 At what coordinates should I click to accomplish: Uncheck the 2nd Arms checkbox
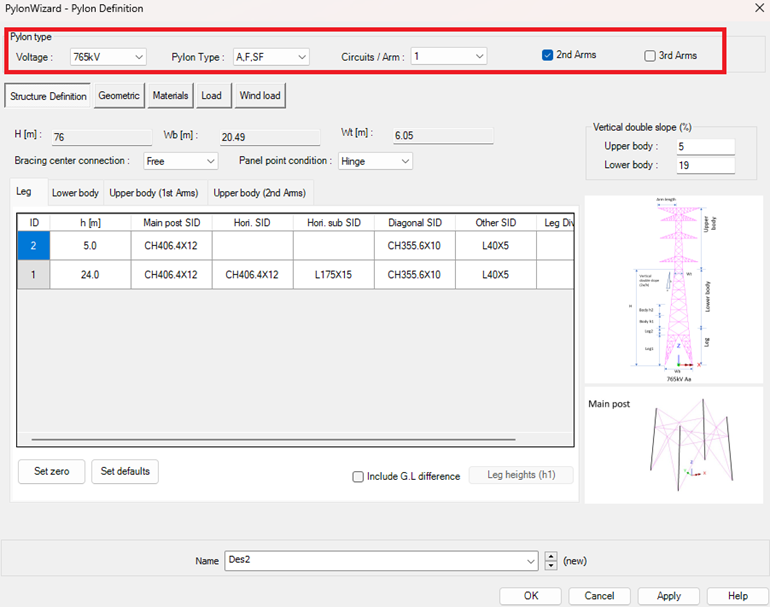pos(548,55)
